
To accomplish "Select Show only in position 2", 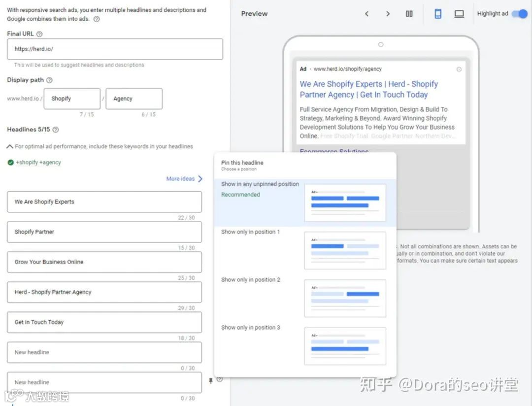I will click(x=305, y=299).
